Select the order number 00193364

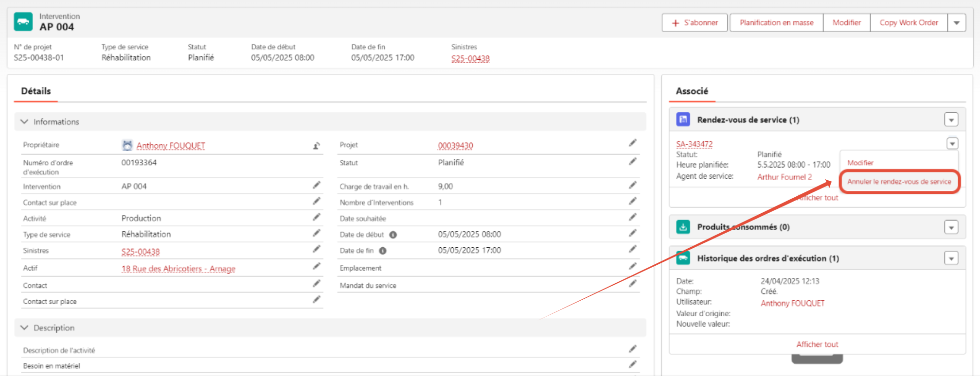(x=139, y=162)
